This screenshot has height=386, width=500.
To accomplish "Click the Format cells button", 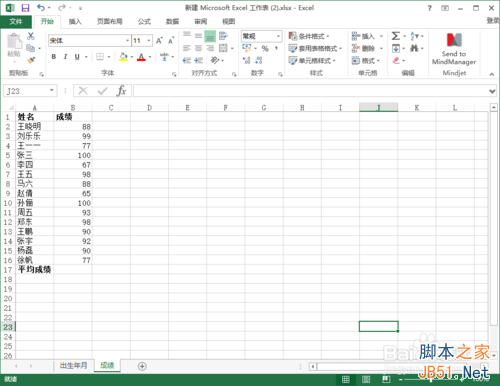I will 366,60.
